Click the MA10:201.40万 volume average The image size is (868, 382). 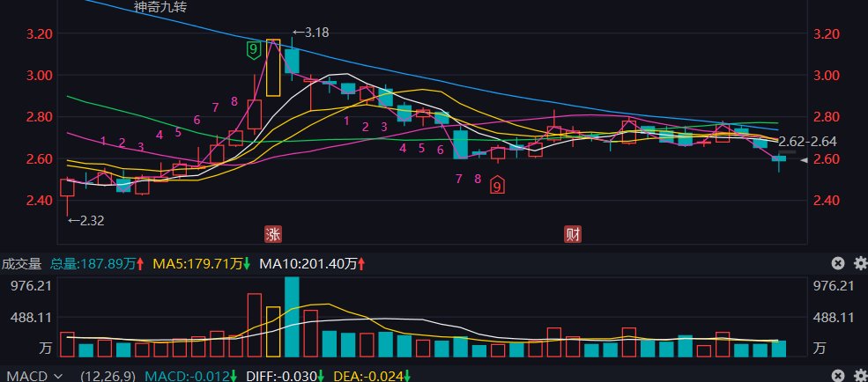click(x=312, y=264)
